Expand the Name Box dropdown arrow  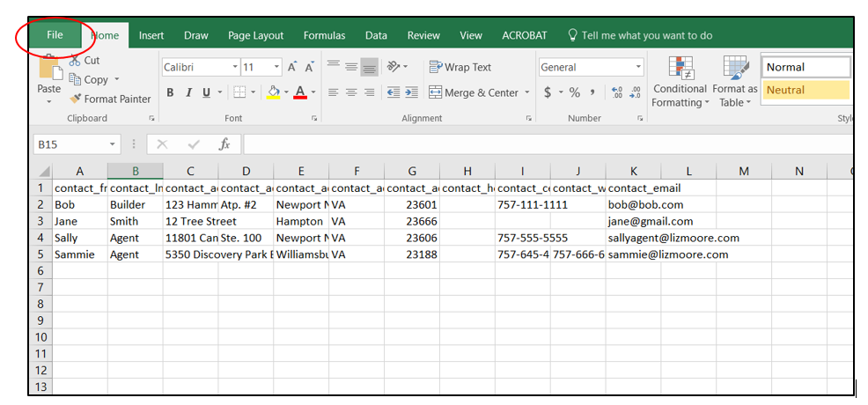coord(113,144)
